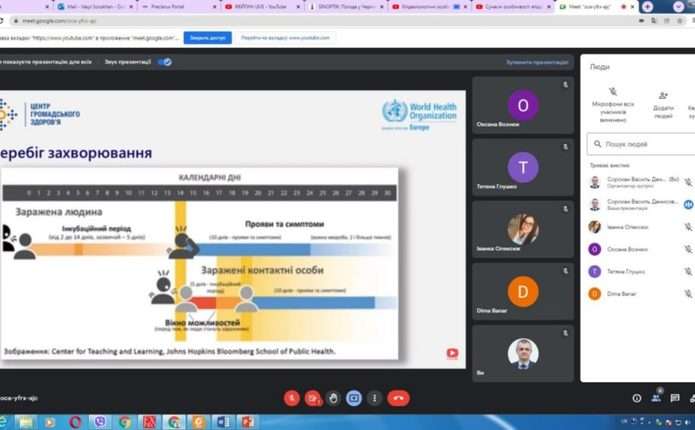Toggle the camera button in call controls

tap(313, 397)
